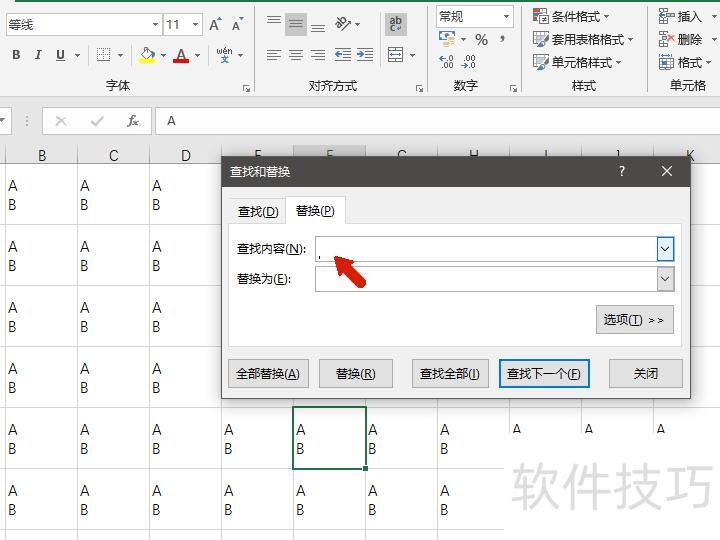
Task: Switch to the 查找(D) tab
Action: point(258,211)
